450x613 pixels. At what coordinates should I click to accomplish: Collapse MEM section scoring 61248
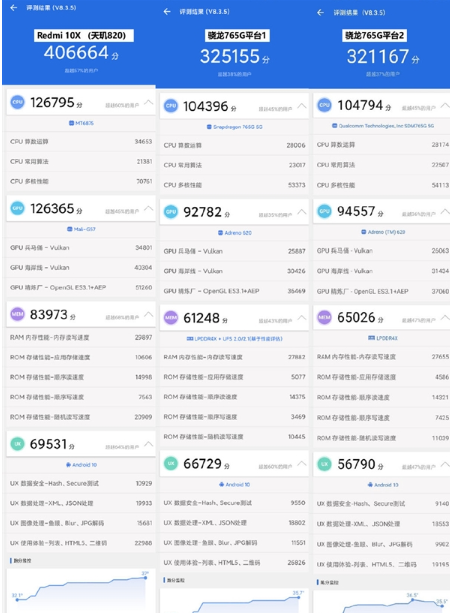coord(302,318)
